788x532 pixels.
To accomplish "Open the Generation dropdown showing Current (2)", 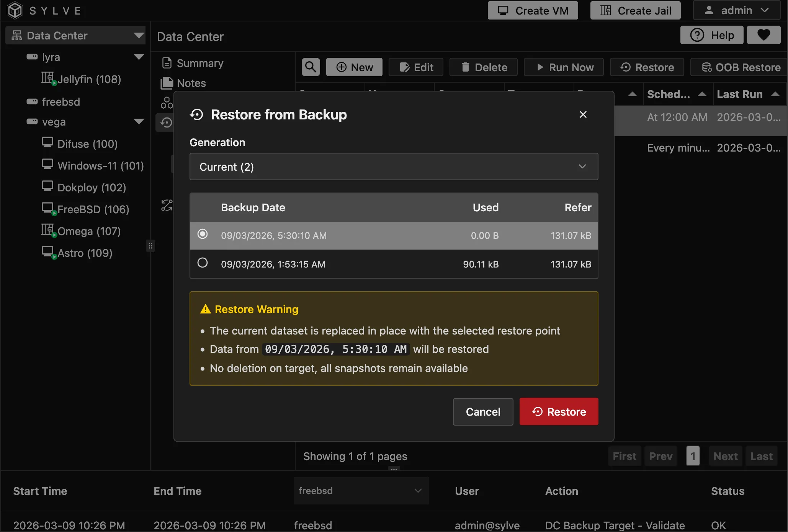I will point(394,166).
